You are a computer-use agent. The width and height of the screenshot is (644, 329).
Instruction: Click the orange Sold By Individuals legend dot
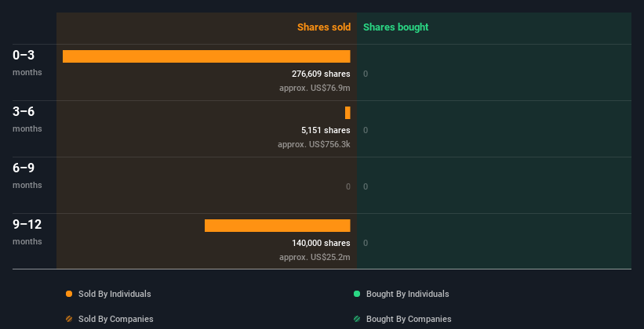[69, 294]
